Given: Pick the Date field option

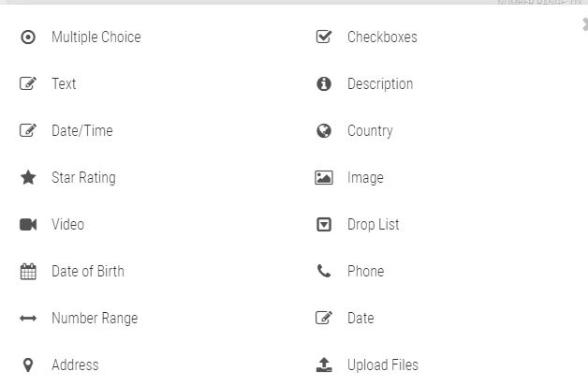Looking at the screenshot, I should [360, 319].
